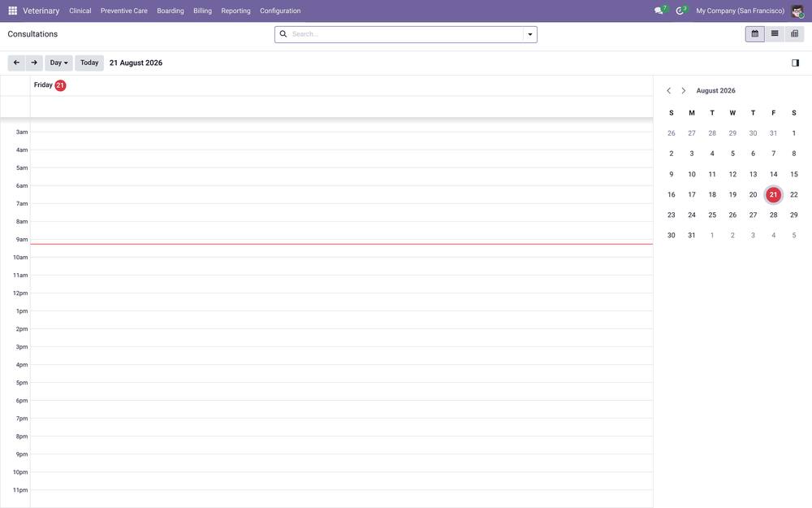Viewport: 812px width, 508px height.
Task: Select August 22 in mini calendar
Action: pos(793,194)
